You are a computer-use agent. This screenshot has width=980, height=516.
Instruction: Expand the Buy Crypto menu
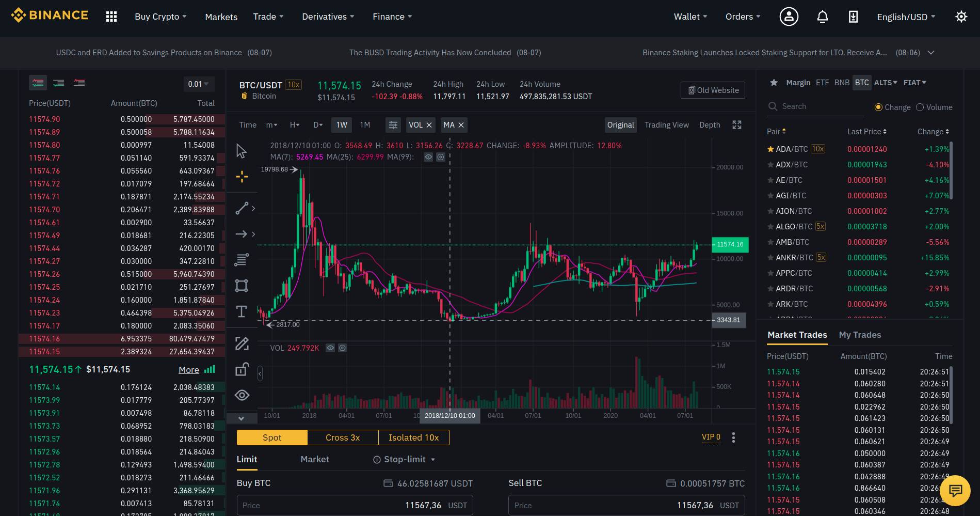(160, 17)
